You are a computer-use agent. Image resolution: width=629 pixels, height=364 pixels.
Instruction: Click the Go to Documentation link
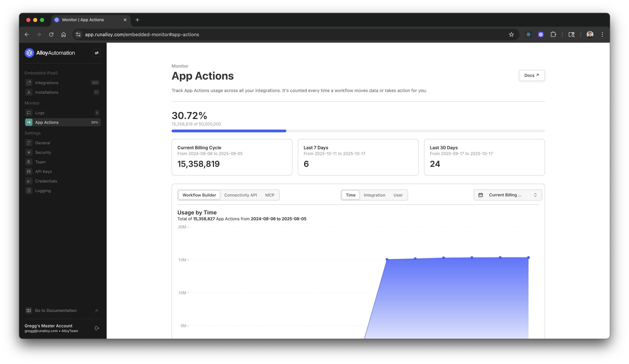[56, 310]
